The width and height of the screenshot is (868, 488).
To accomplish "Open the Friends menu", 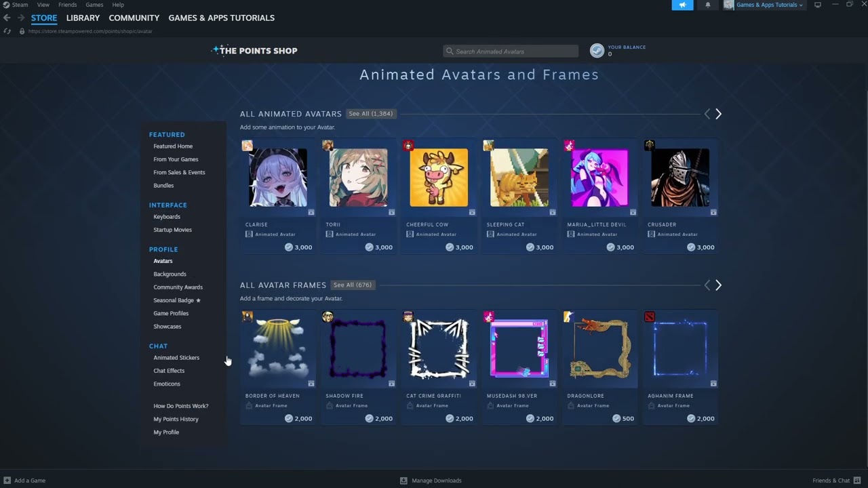I will (67, 5).
